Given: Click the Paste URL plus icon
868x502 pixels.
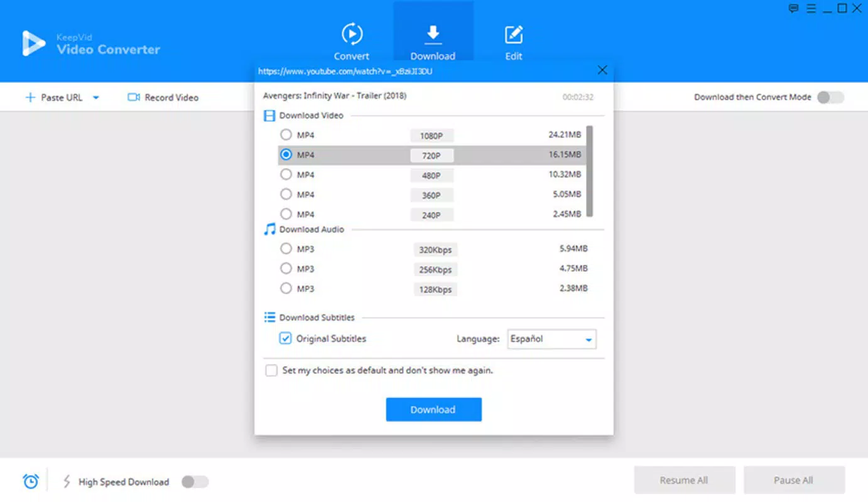Looking at the screenshot, I should [x=30, y=97].
